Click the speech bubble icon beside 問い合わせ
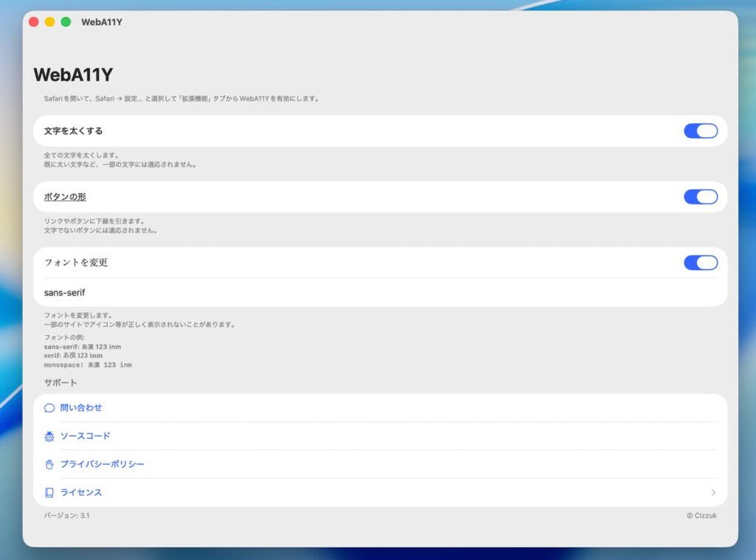The width and height of the screenshot is (756, 560). point(49,408)
